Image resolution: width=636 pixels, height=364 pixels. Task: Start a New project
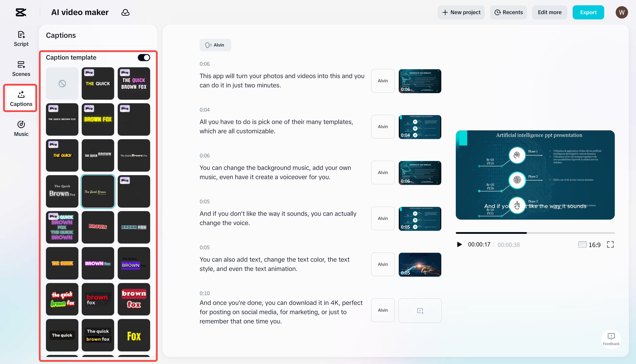point(461,12)
